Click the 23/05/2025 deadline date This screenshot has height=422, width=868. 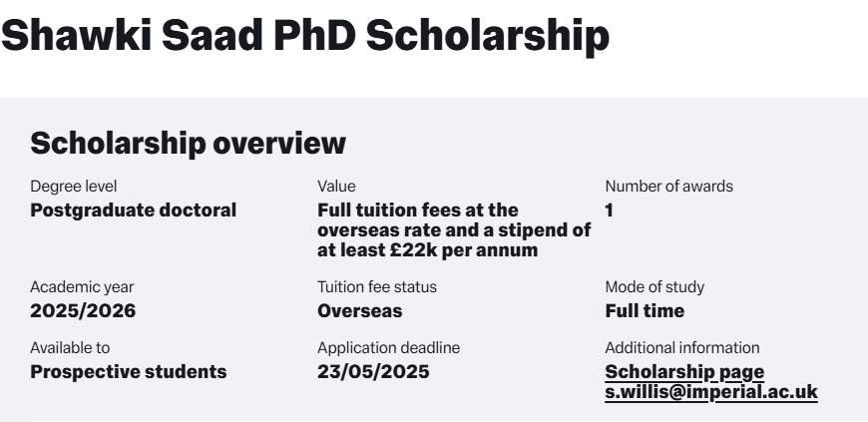(373, 372)
